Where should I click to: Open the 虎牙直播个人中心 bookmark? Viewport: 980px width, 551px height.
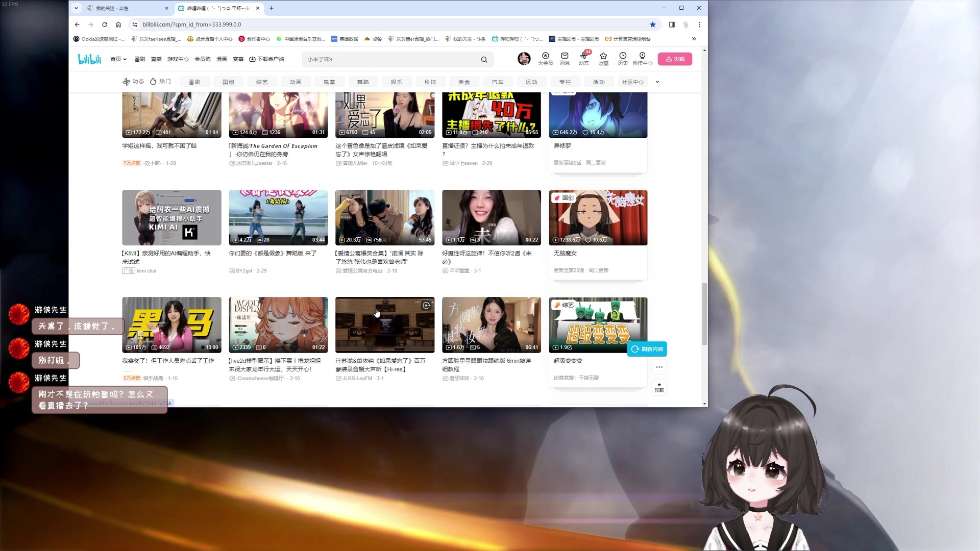pos(210,39)
